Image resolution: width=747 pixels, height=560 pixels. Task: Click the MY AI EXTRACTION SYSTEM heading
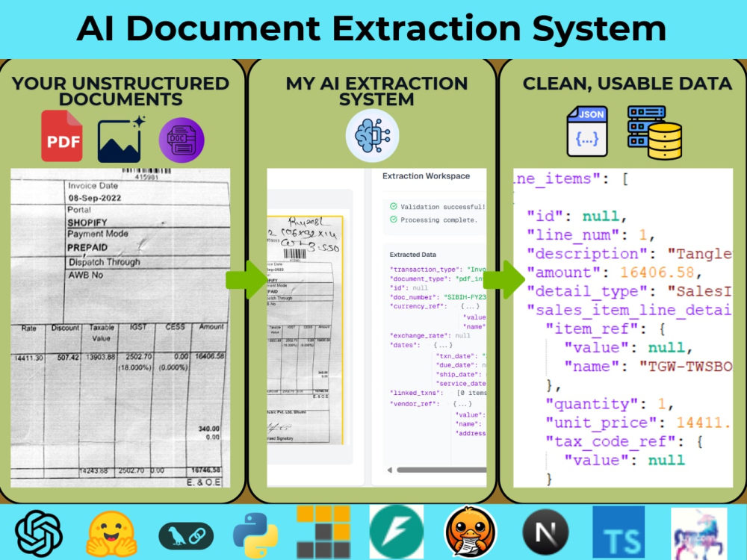[376, 91]
